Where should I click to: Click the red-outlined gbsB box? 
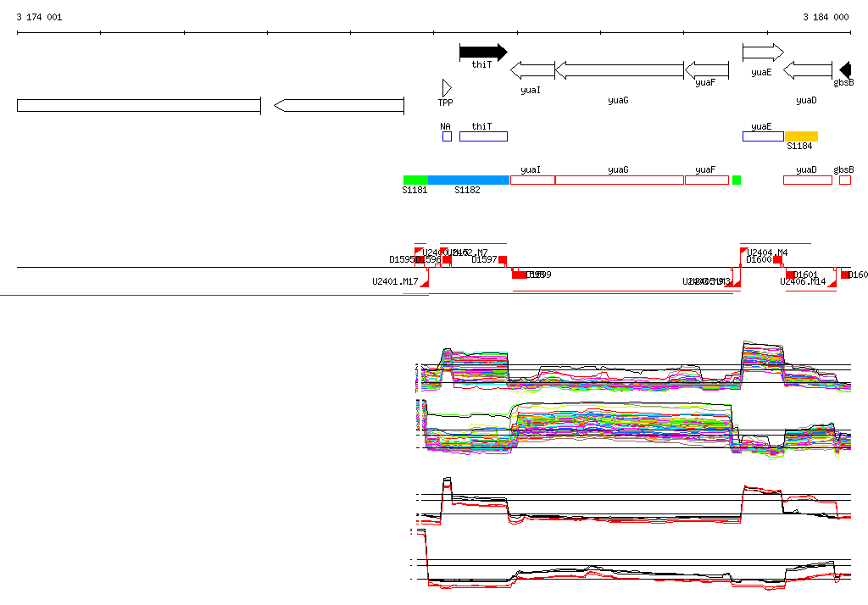845,180
